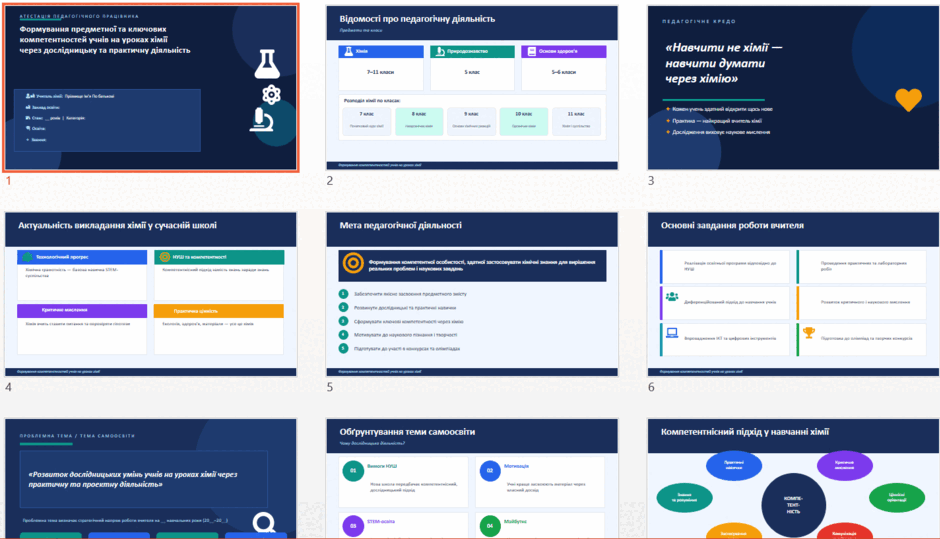
Task: Click the orange heart icon on slide 3
Action: 908,100
